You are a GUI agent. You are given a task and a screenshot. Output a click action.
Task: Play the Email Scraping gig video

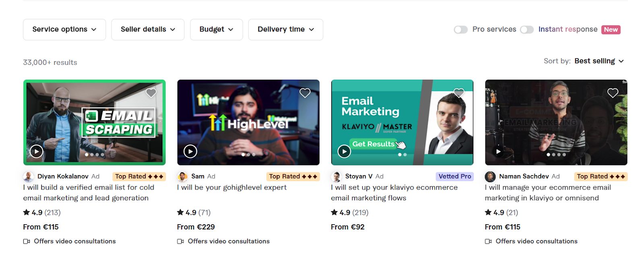pos(36,152)
